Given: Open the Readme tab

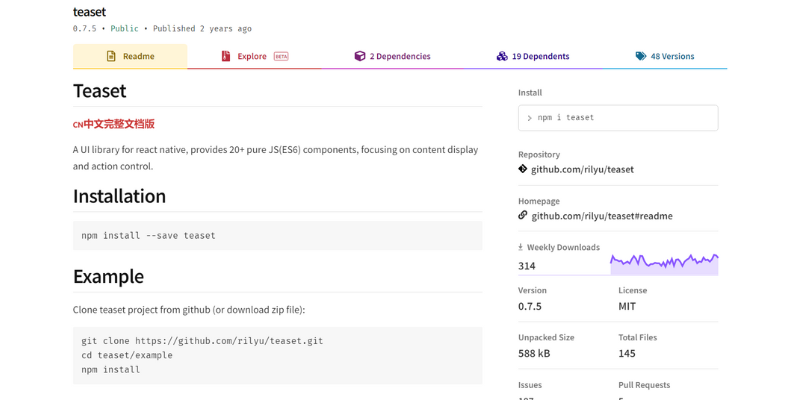Looking at the screenshot, I should coord(130,56).
